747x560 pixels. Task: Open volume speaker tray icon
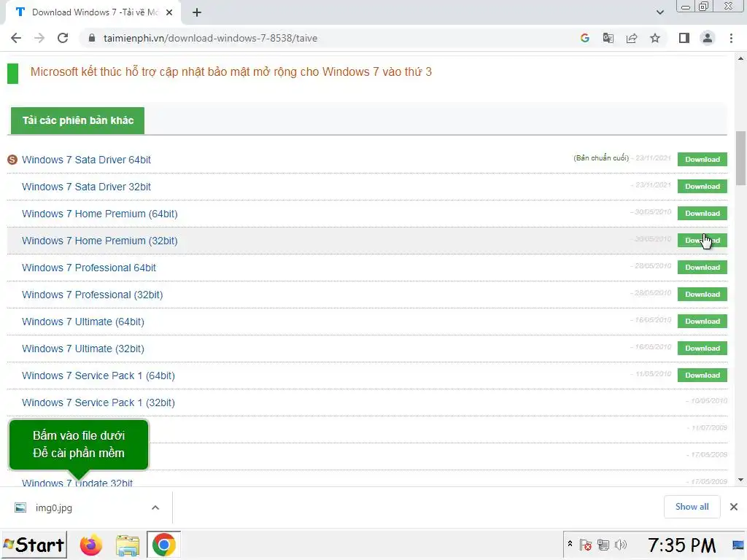tap(621, 545)
